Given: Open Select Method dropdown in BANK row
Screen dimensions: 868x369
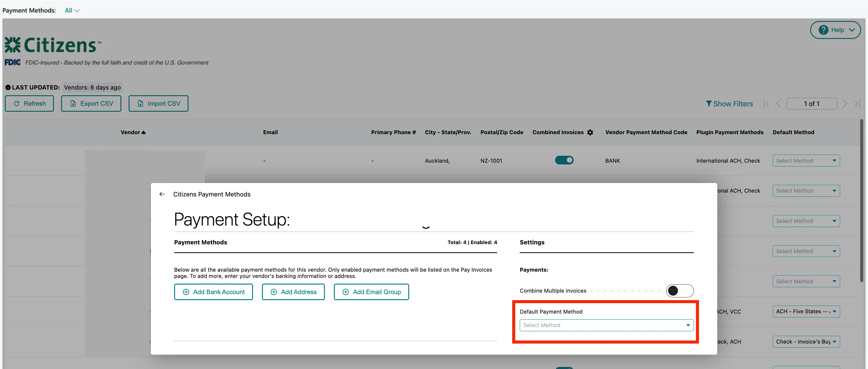Looking at the screenshot, I should click(x=806, y=161).
